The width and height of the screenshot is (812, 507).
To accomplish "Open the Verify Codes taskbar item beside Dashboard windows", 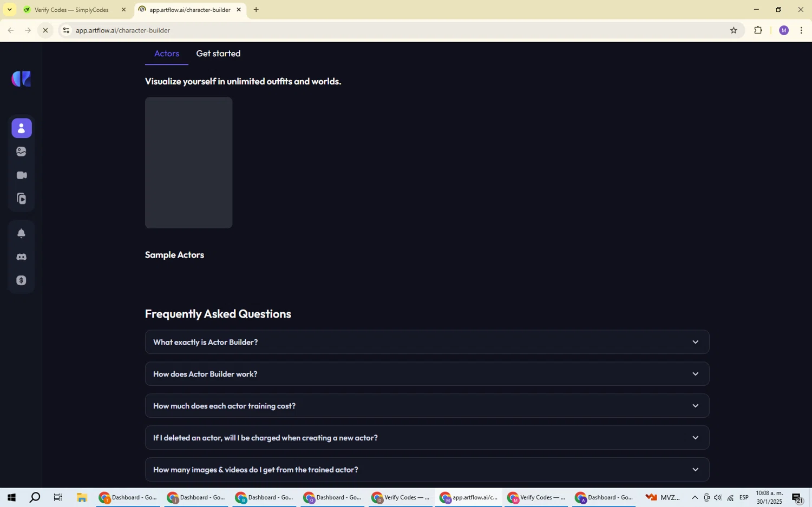I will click(401, 498).
